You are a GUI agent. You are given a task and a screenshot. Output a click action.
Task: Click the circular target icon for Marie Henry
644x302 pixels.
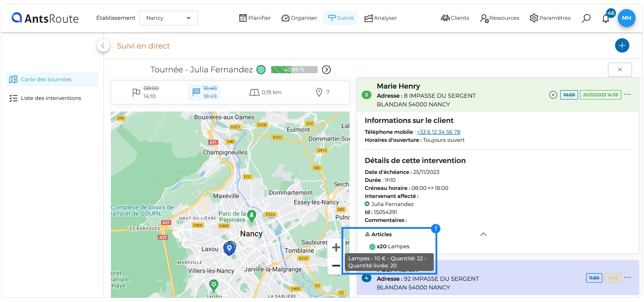pyautogui.click(x=553, y=95)
